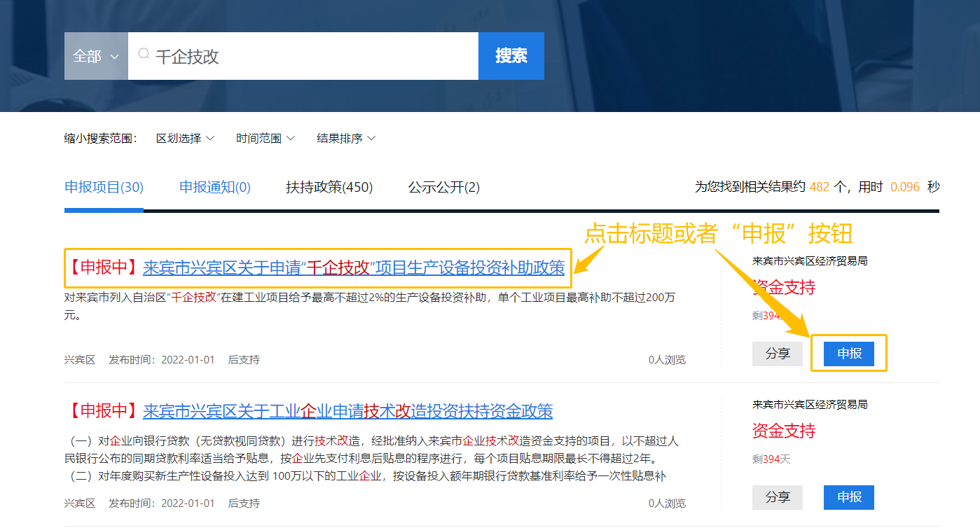Open the 全部 category dropdown
The height and width of the screenshot is (528, 980).
[96, 56]
